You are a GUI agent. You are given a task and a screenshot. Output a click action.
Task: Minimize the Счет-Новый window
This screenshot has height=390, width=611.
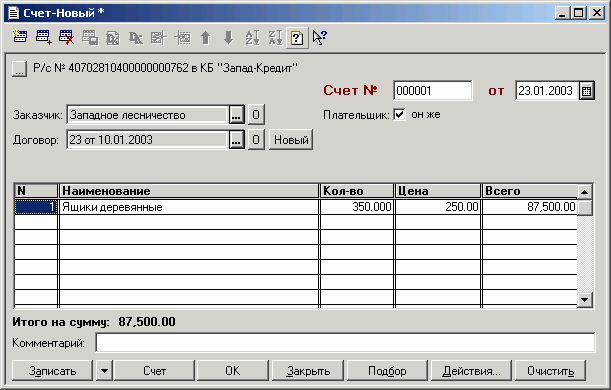click(x=563, y=13)
